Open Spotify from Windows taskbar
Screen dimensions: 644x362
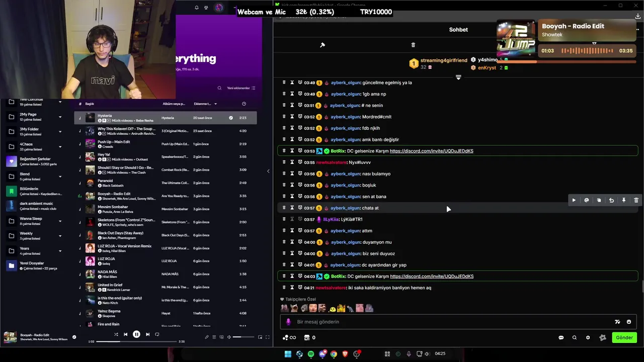click(311, 354)
